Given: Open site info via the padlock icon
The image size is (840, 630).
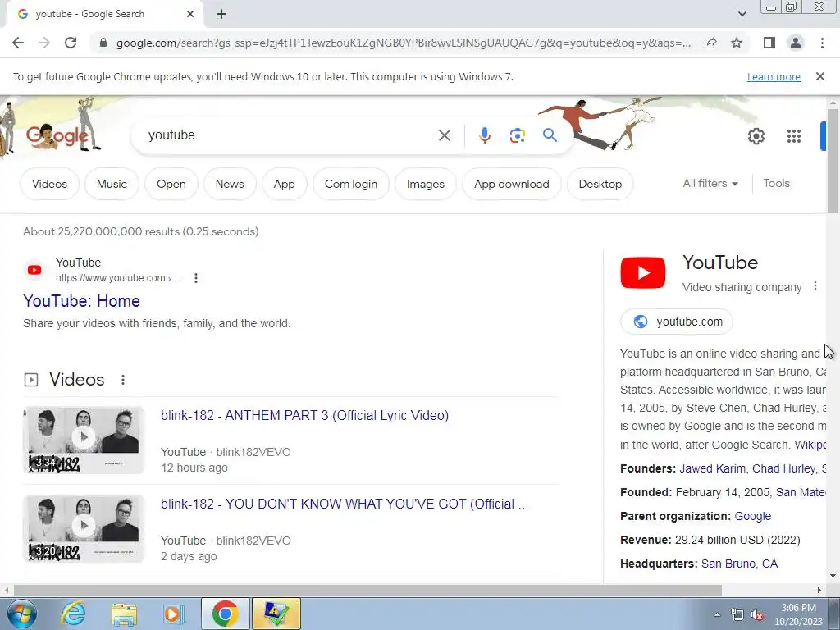Looking at the screenshot, I should point(103,43).
